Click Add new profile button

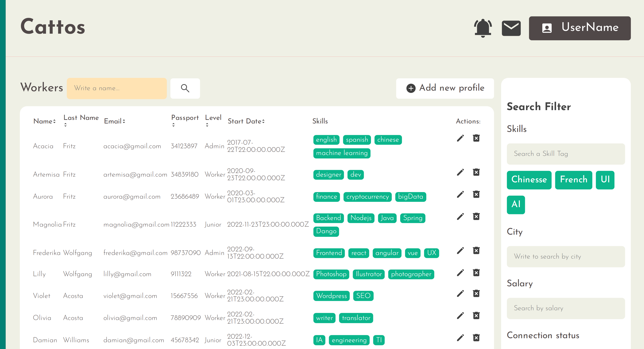[445, 88]
